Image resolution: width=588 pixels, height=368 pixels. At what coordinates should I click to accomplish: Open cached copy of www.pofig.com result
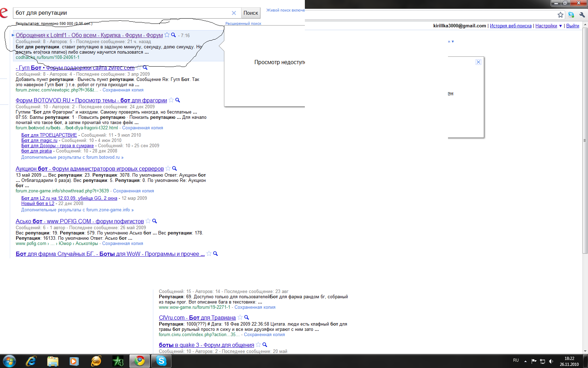pyautogui.click(x=122, y=243)
